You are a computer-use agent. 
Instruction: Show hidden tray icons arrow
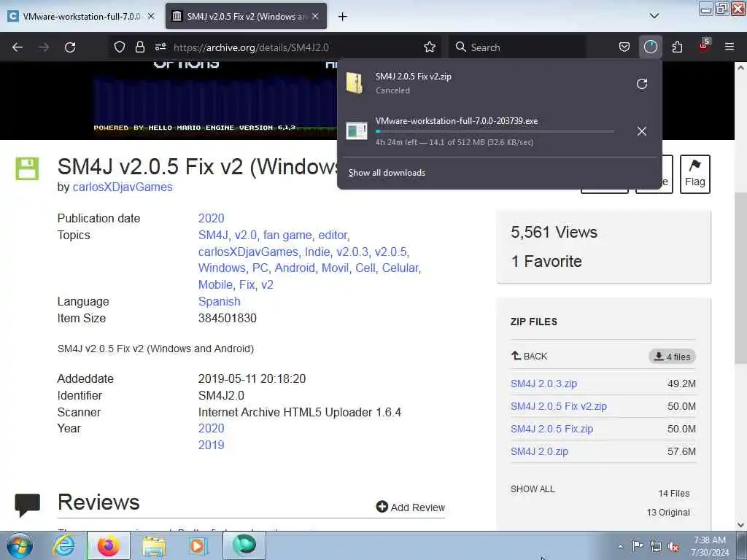tap(620, 546)
